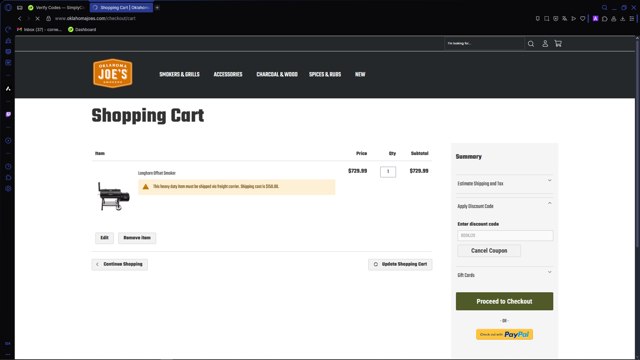Open a new tab with plus button

click(x=157, y=7)
